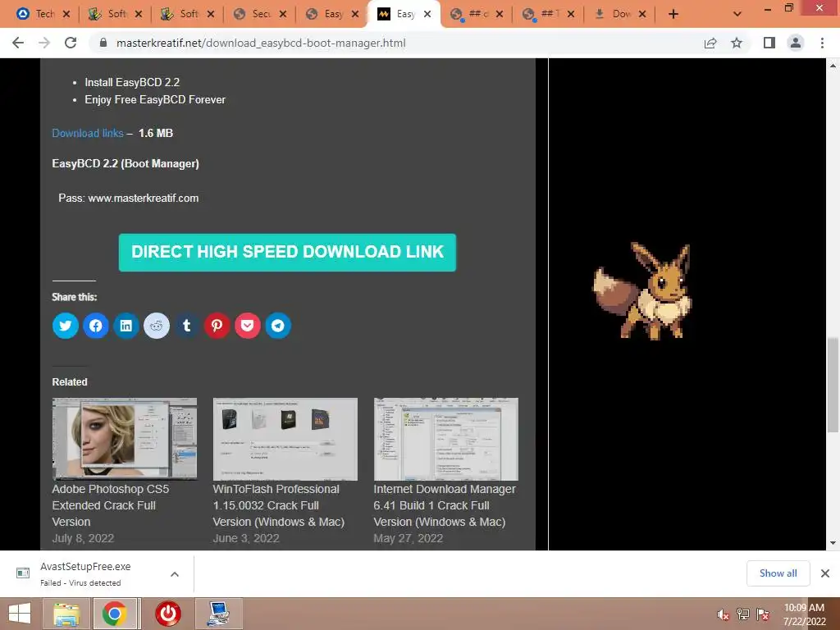Close the 'Dow' tab
The height and width of the screenshot is (630, 840).
[x=642, y=14]
